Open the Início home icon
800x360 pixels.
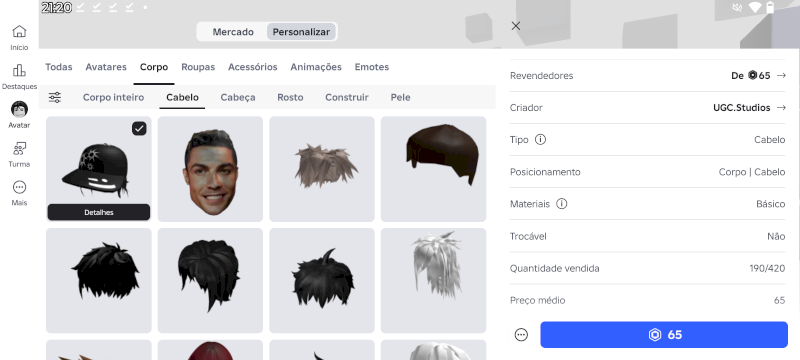[x=19, y=32]
